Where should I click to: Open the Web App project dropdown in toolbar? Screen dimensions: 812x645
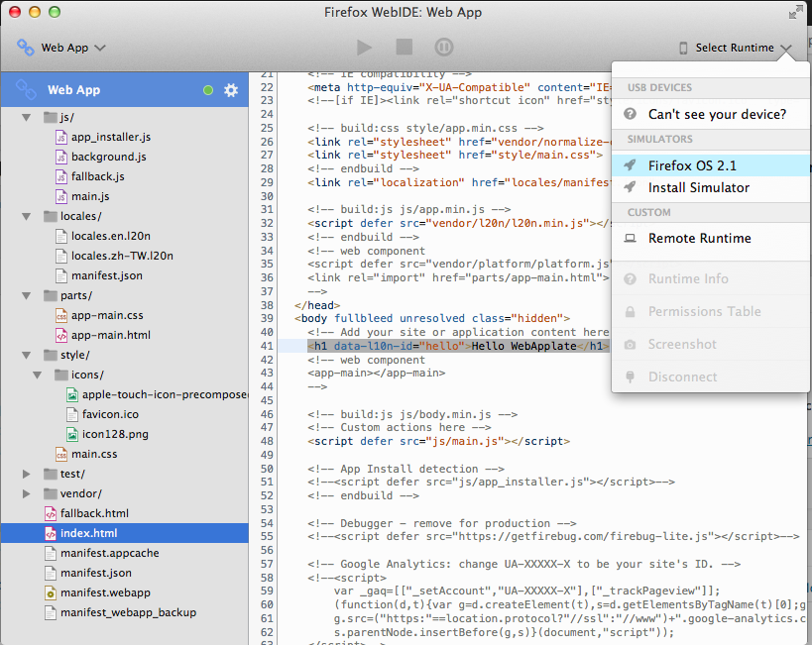[61, 48]
